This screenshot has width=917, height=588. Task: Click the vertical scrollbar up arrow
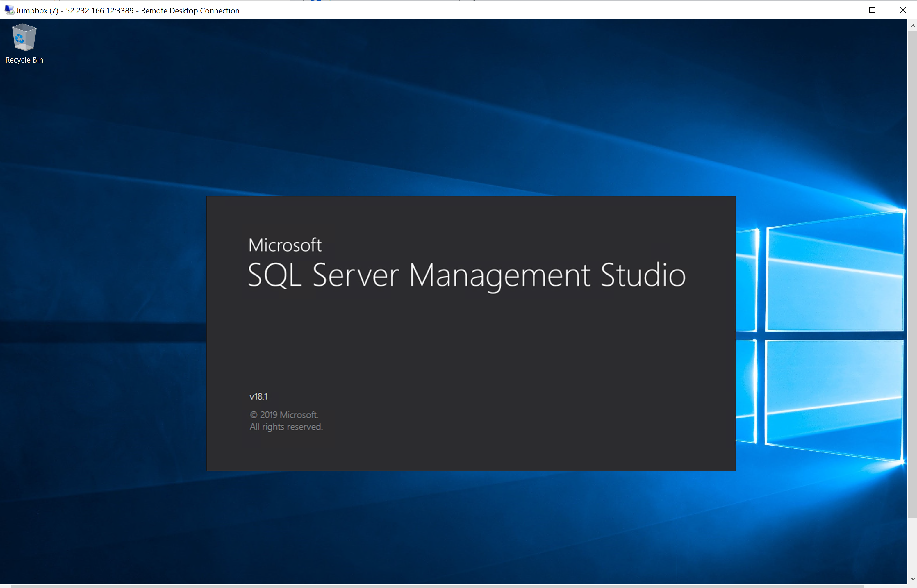(x=912, y=25)
